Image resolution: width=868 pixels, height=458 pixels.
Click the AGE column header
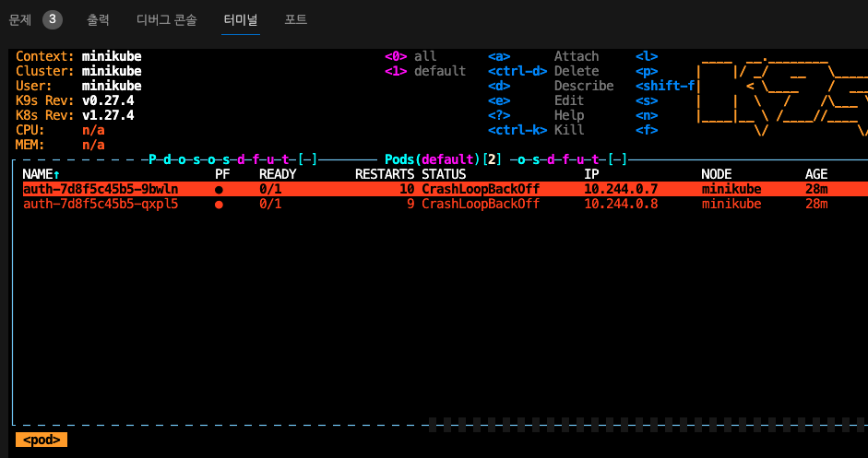coord(816,174)
